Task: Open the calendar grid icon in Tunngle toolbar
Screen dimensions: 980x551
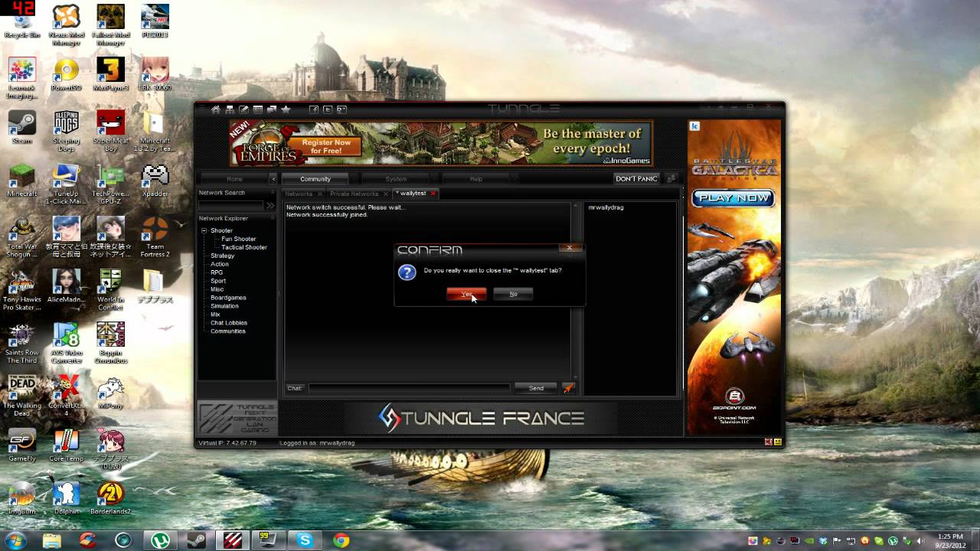Action: (258, 109)
